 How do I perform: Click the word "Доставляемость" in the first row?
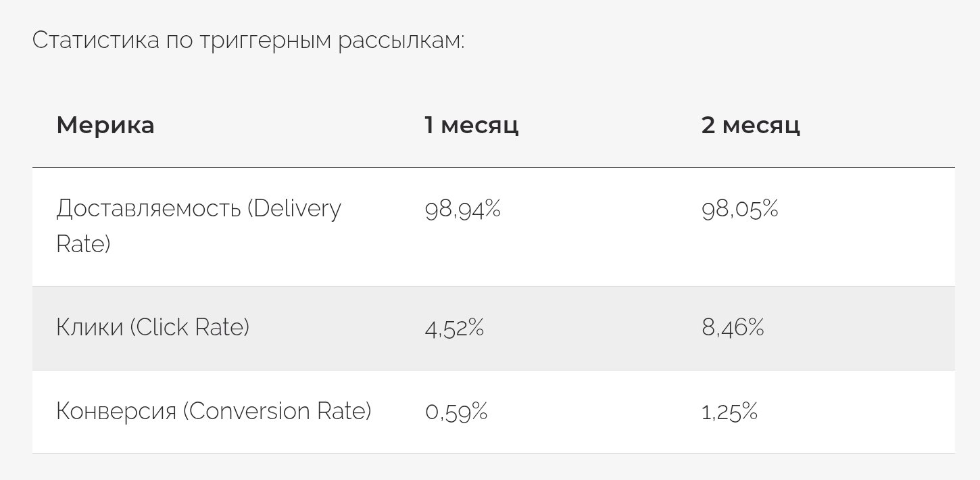pyautogui.click(x=148, y=208)
